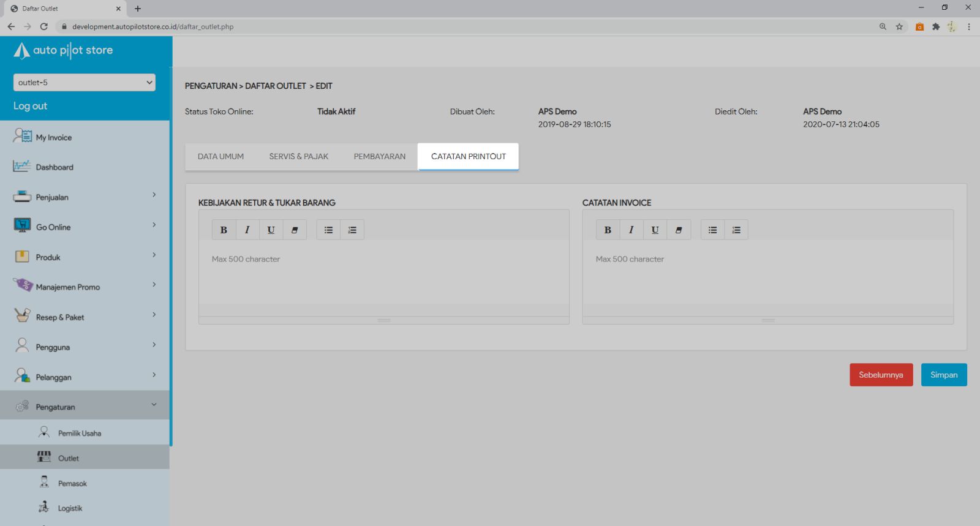Click the Dashboard chart icon
Viewport: 980px width, 526px height.
click(22, 167)
